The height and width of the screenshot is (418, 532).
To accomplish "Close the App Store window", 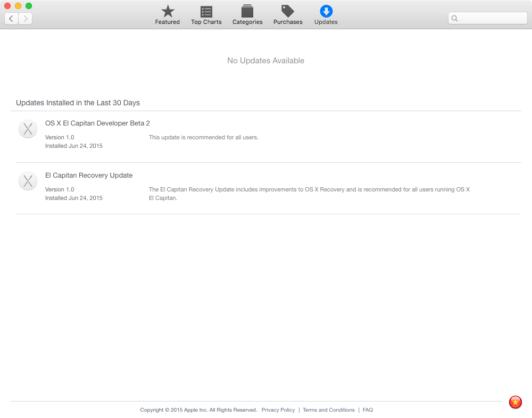I will pos(7,6).
